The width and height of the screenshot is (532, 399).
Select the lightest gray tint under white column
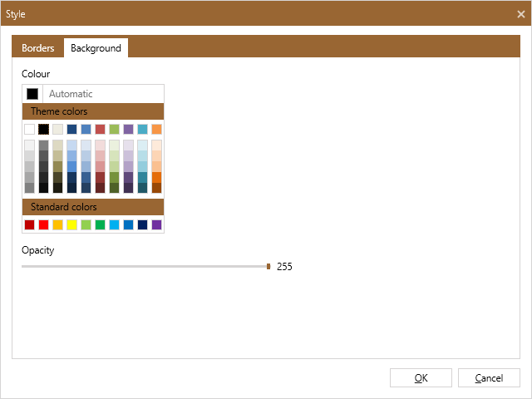pos(30,145)
